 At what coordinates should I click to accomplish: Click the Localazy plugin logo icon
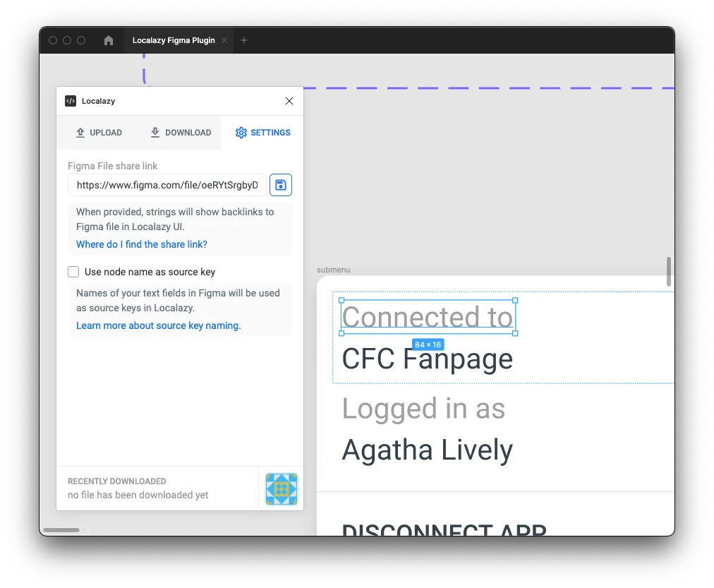[x=71, y=101]
